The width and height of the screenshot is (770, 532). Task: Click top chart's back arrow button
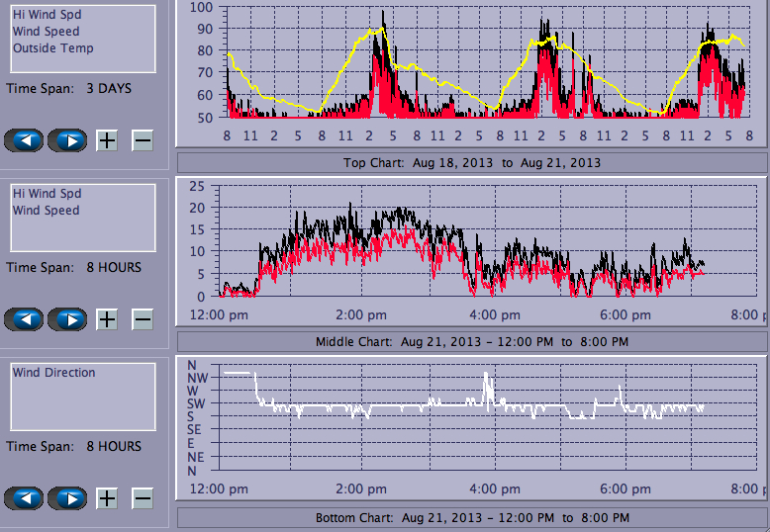pos(25,140)
